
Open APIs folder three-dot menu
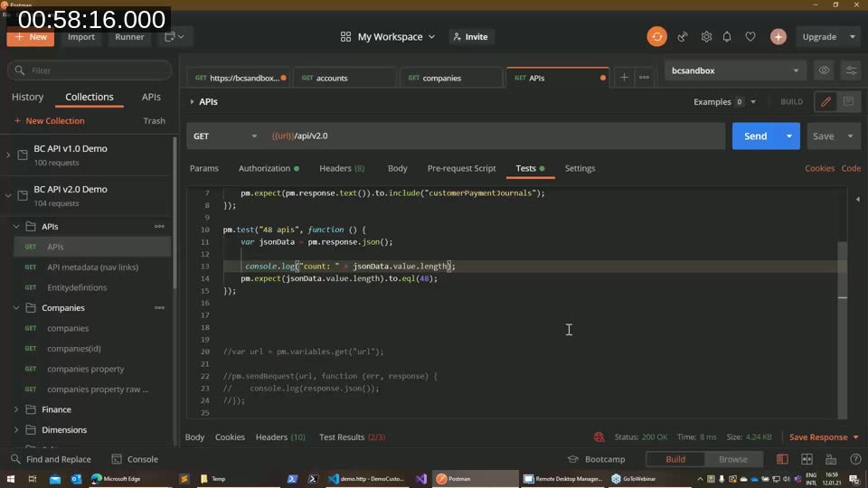(x=159, y=226)
